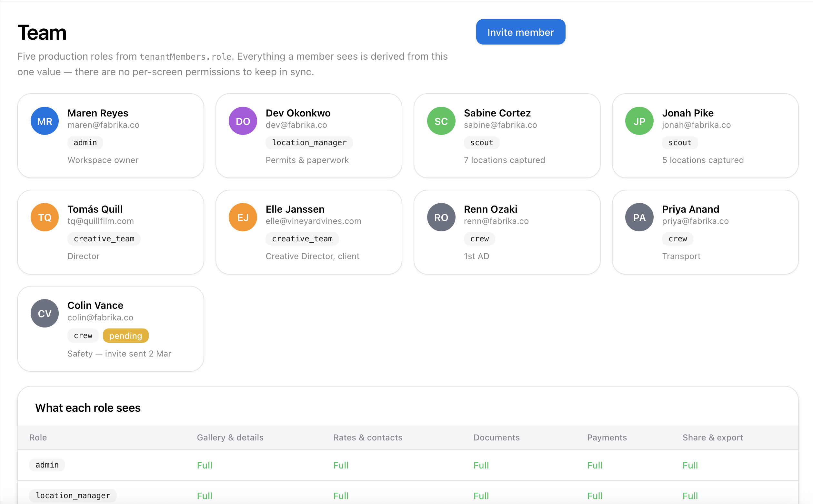
Task: Open the Dev Okonkwo member name
Action: (x=298, y=113)
